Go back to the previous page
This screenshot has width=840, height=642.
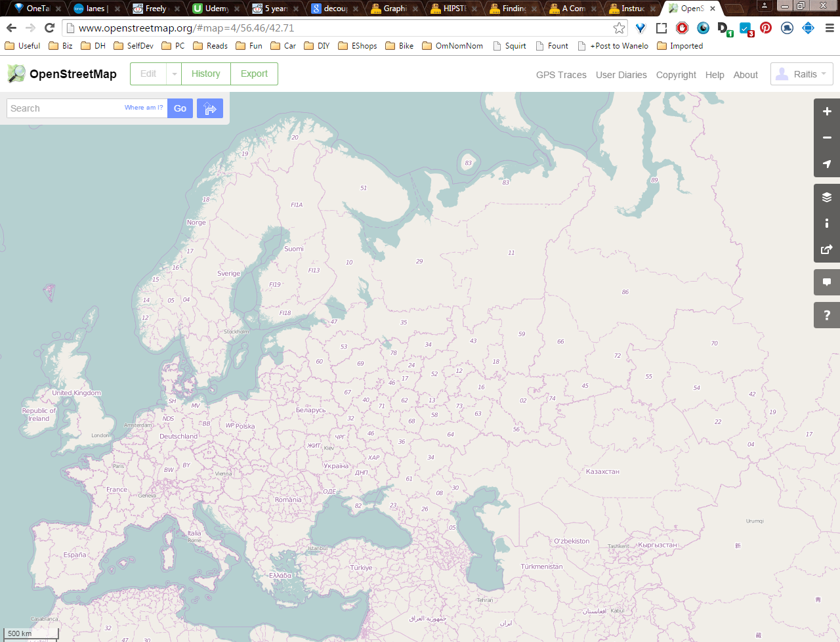coord(11,28)
